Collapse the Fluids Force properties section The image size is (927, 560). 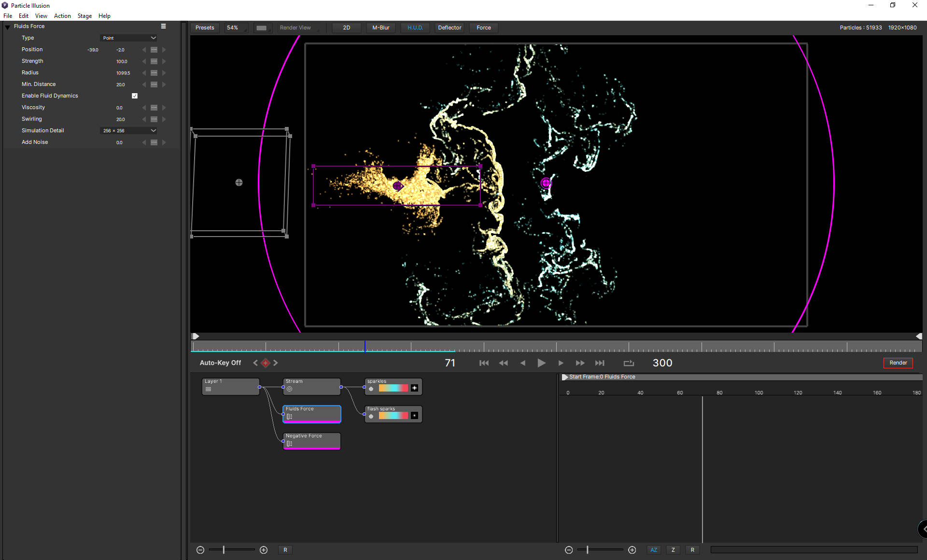click(8, 27)
